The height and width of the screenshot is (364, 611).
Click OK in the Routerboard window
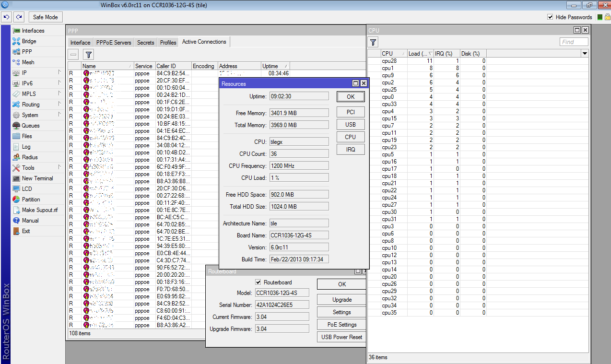coord(341,284)
